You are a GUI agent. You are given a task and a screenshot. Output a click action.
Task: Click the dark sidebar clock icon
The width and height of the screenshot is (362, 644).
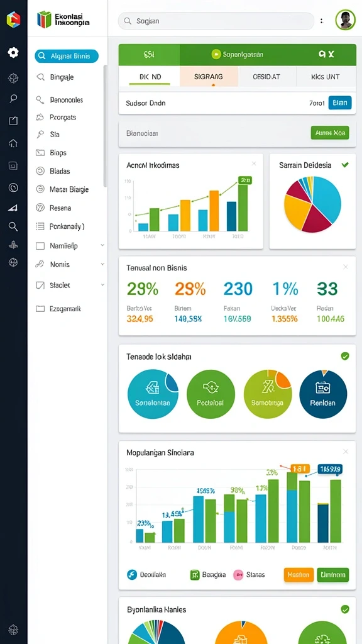(13, 187)
